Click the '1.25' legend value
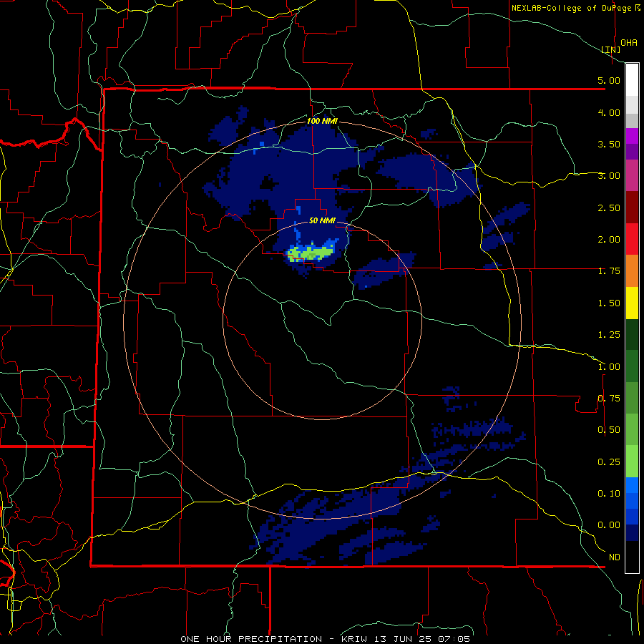Viewport: 644px width, 644px height. [609, 335]
